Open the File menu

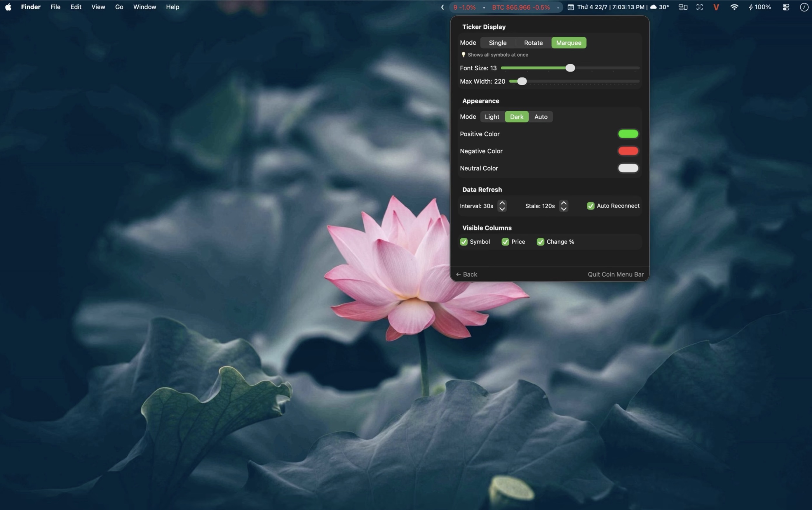click(55, 7)
